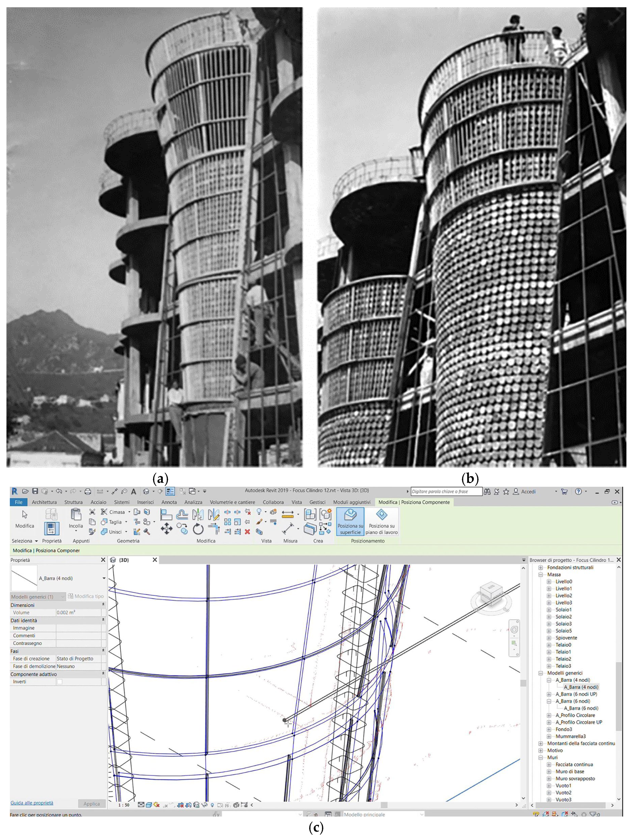The image size is (633, 840).
Task: Collapse the Massa tree node
Action: 541,575
